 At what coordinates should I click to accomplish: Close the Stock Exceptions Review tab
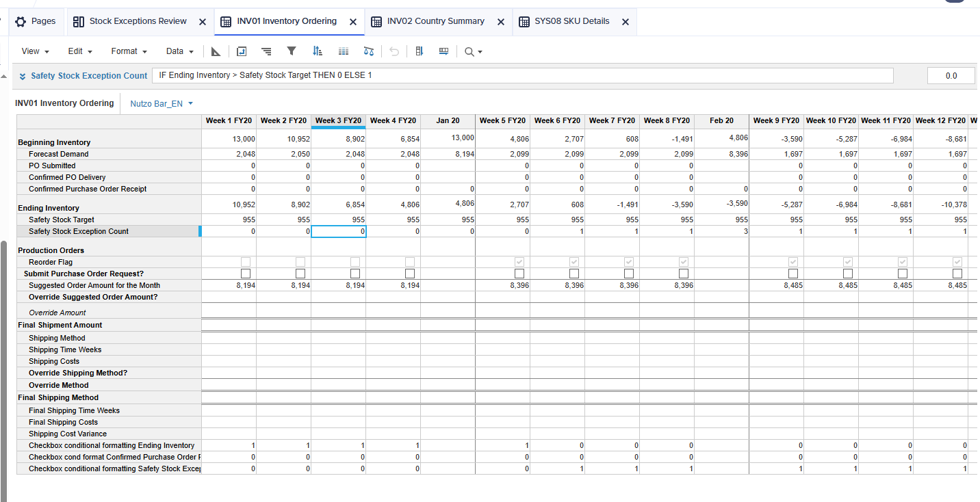(203, 22)
